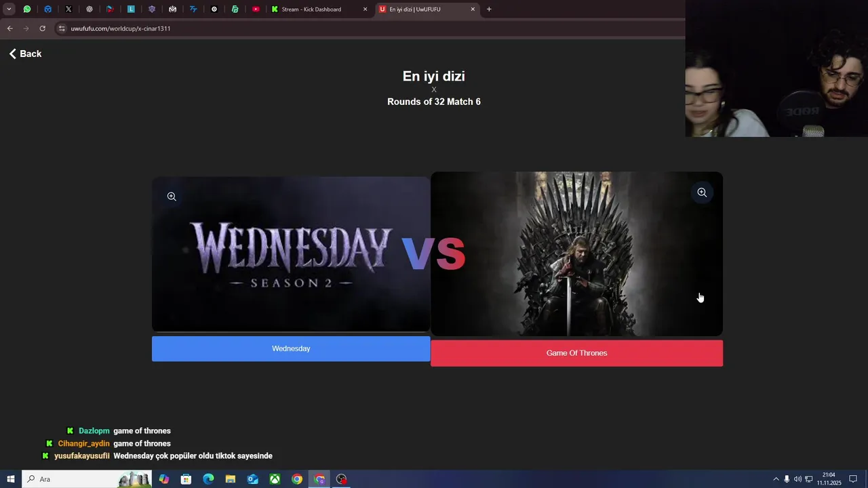
Task: Open first Google Chrome taskbar icon
Action: pyautogui.click(x=297, y=479)
